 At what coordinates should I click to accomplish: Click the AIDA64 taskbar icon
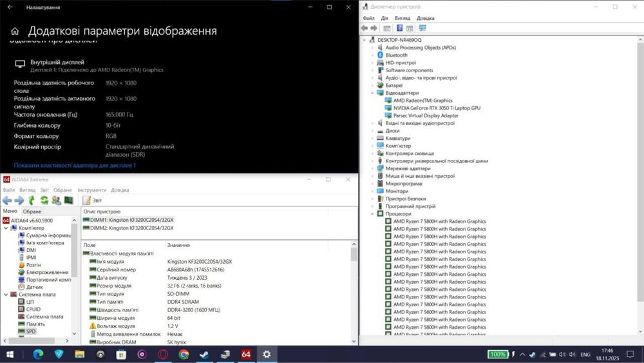(x=245, y=354)
